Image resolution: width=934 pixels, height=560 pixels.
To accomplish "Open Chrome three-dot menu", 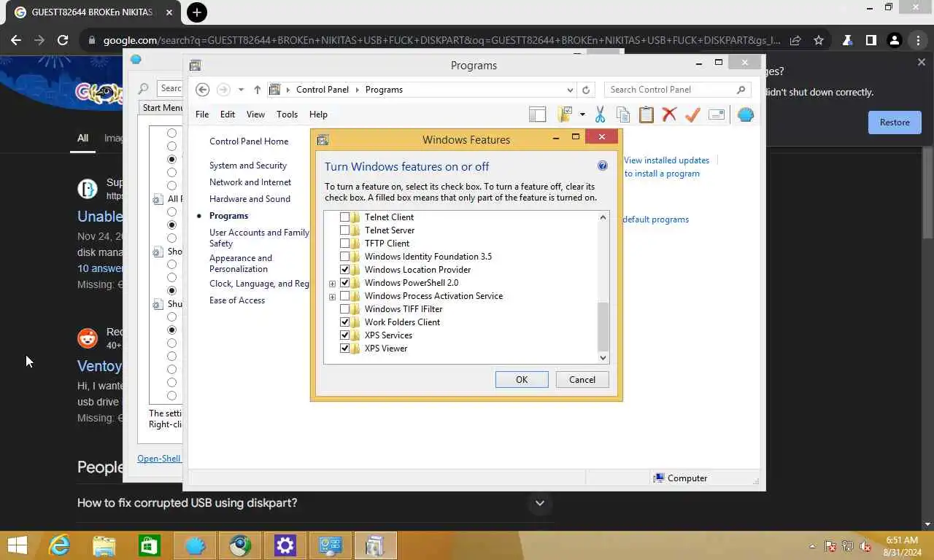I will (918, 41).
